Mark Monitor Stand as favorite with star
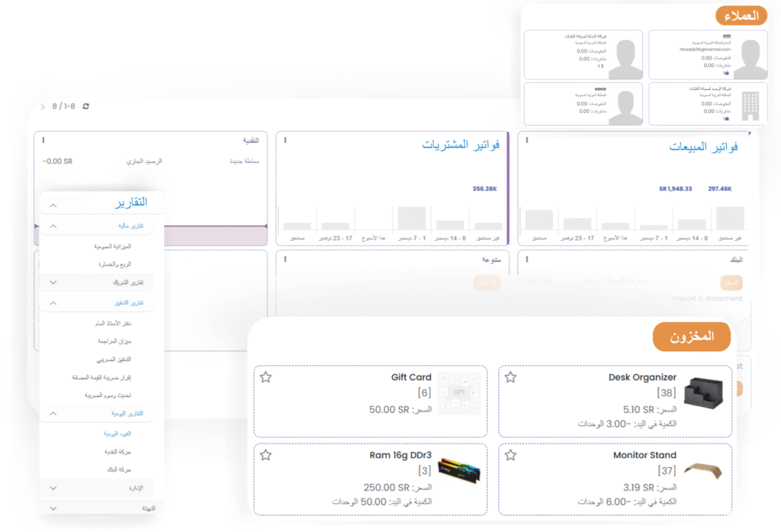The width and height of the screenshot is (781, 532). pyautogui.click(x=510, y=455)
